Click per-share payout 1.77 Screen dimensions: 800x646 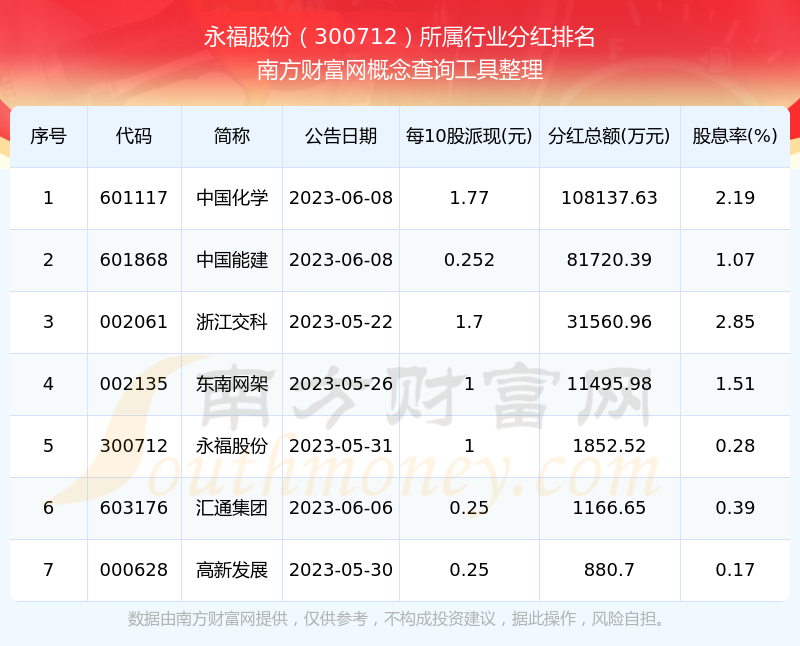469,198
